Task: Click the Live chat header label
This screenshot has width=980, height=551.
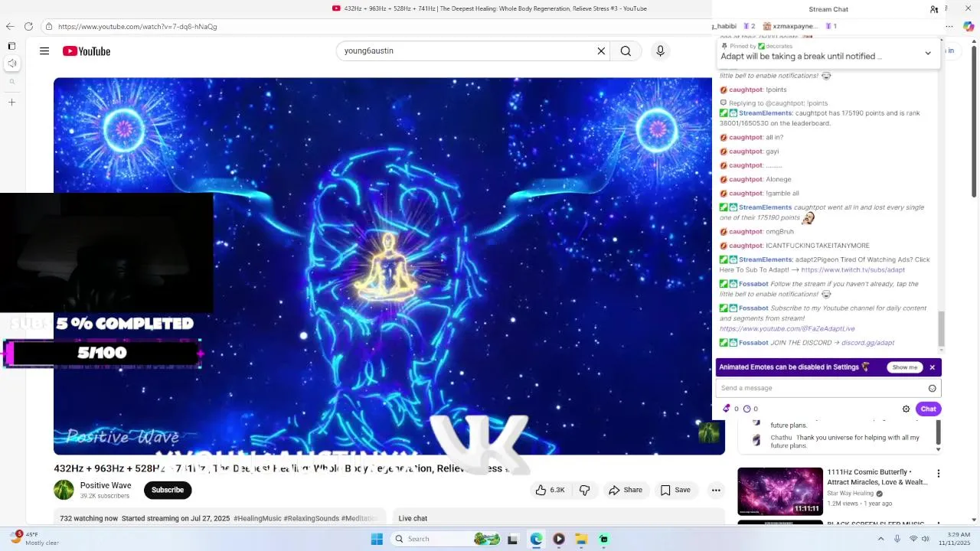Action: tap(413, 518)
